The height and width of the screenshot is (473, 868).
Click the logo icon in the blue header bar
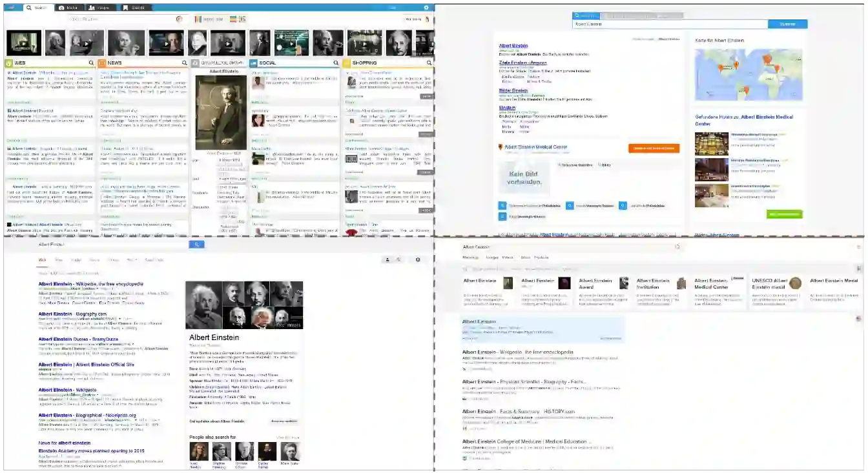click(x=12, y=8)
